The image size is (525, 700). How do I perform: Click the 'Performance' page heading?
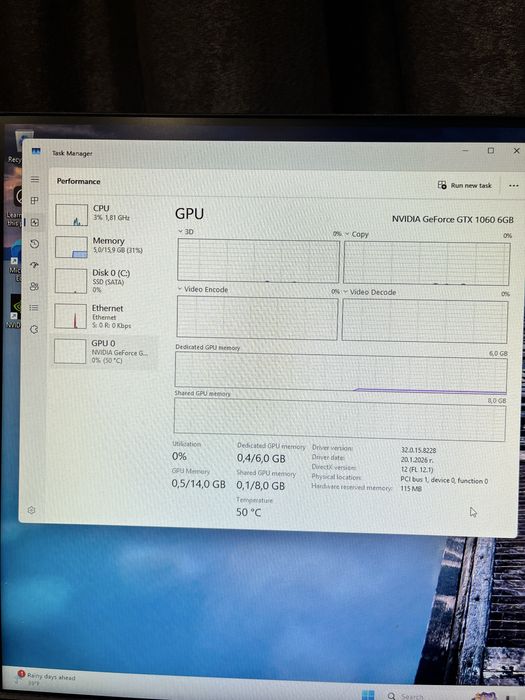coord(78,181)
